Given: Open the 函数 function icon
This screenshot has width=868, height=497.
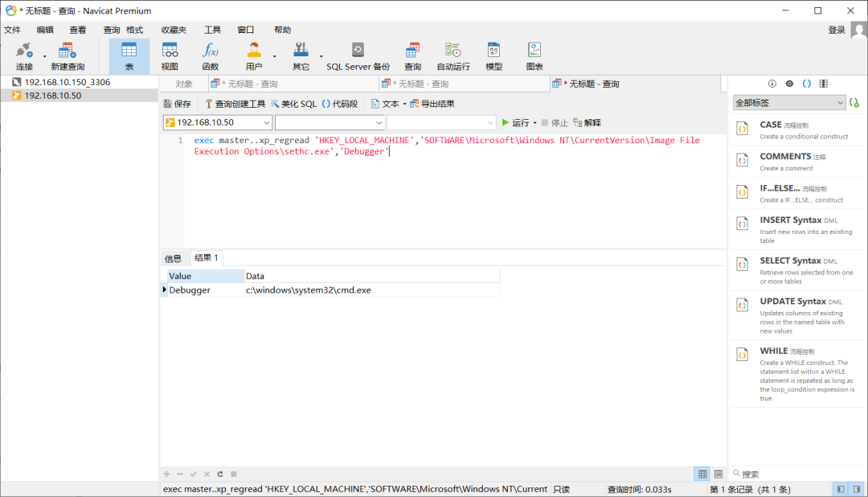Looking at the screenshot, I should tap(211, 56).
